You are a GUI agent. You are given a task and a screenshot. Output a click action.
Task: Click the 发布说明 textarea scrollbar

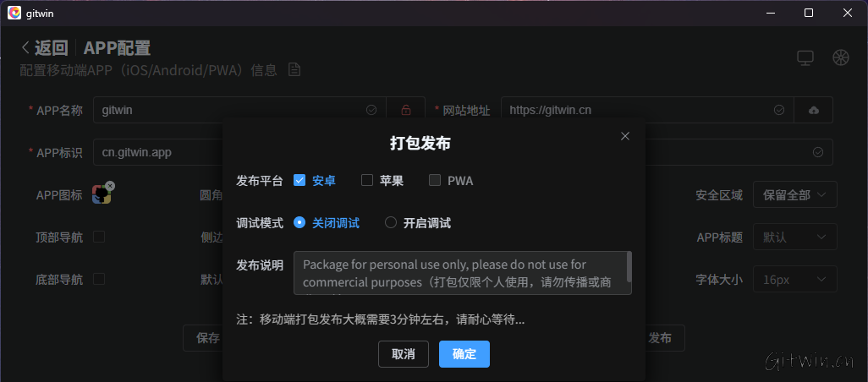[629, 266]
